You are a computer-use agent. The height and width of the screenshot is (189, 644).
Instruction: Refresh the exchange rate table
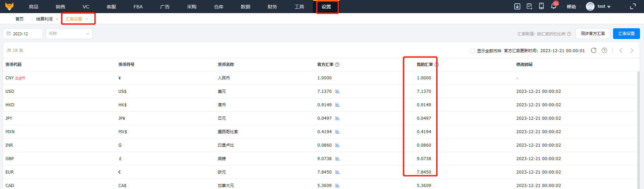[594, 50]
